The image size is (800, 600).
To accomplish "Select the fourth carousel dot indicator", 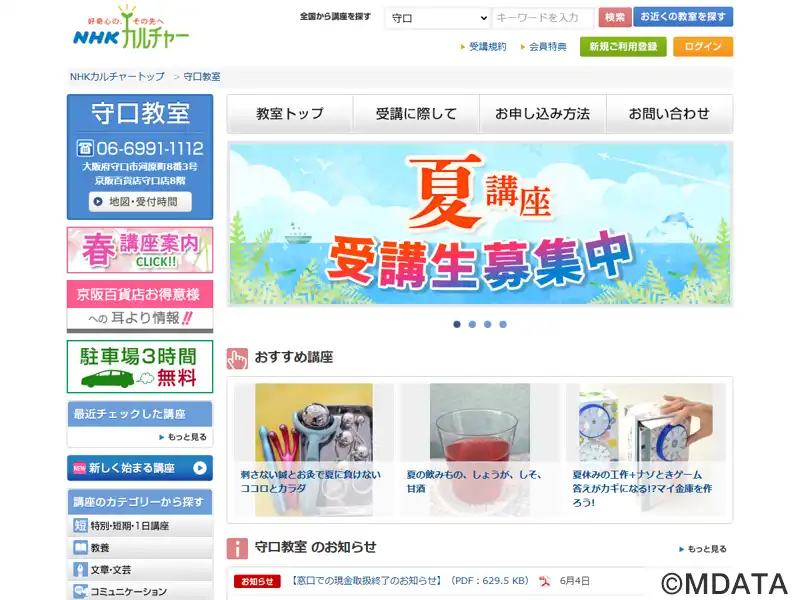I will coord(503,324).
